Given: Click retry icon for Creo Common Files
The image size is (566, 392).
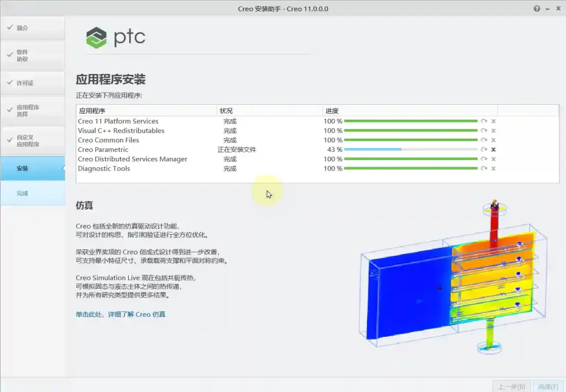Looking at the screenshot, I should coord(484,140).
